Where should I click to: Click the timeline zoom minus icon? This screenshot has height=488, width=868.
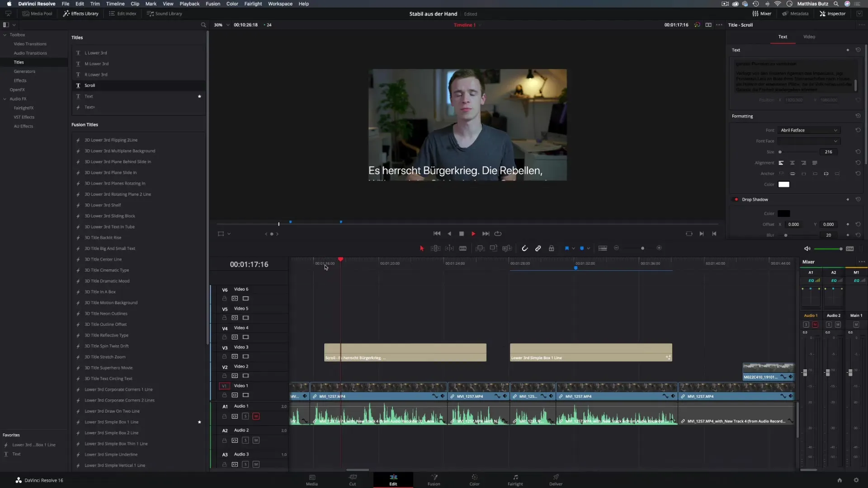(616, 248)
